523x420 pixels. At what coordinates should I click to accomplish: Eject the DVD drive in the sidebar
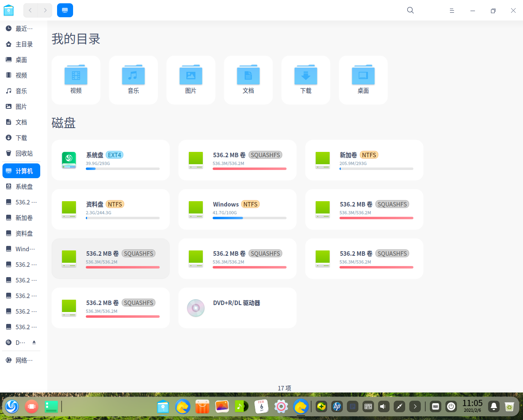click(34, 342)
